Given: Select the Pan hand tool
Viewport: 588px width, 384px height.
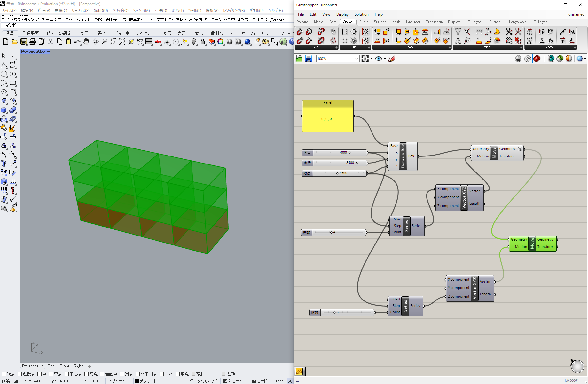Looking at the screenshot, I should [86, 42].
